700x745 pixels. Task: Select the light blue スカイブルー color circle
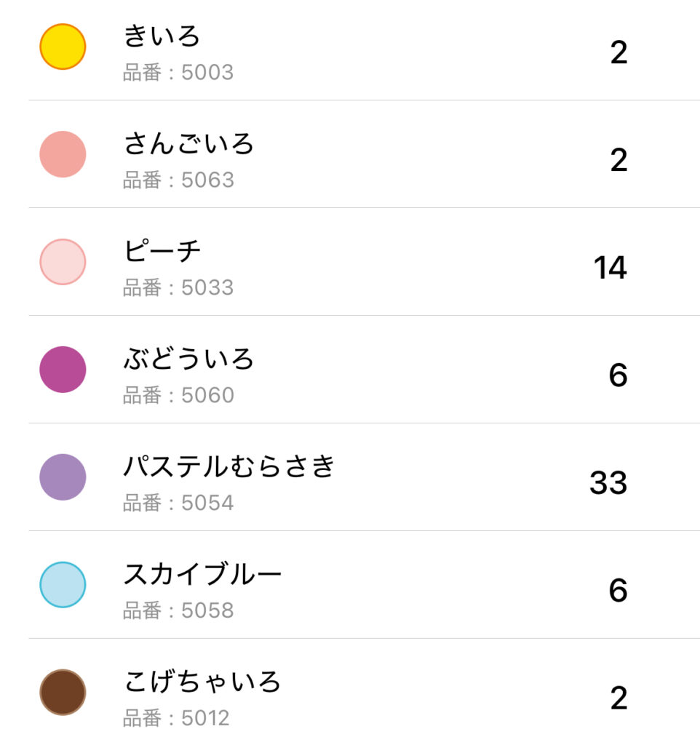[x=63, y=585]
